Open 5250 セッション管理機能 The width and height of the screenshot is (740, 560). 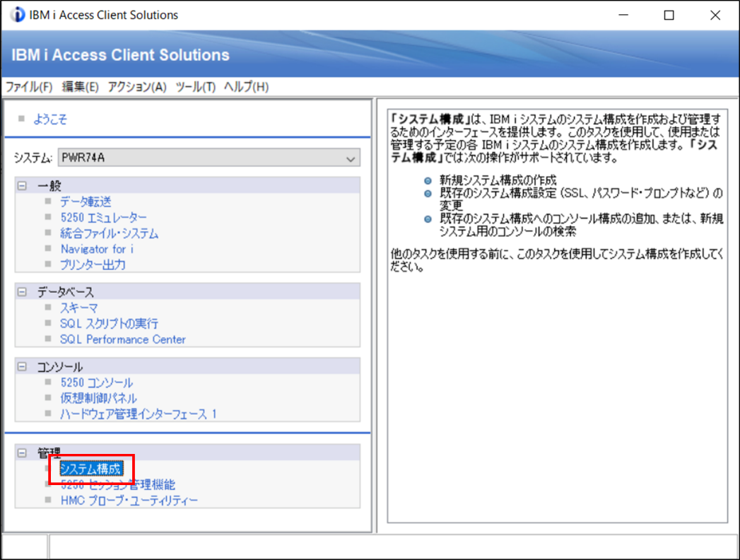(x=117, y=484)
